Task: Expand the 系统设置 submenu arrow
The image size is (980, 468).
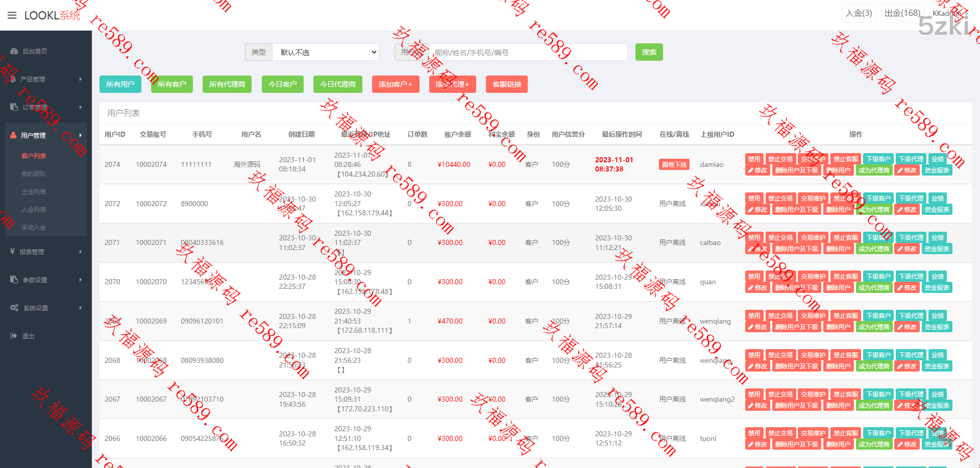Action: 81,308
